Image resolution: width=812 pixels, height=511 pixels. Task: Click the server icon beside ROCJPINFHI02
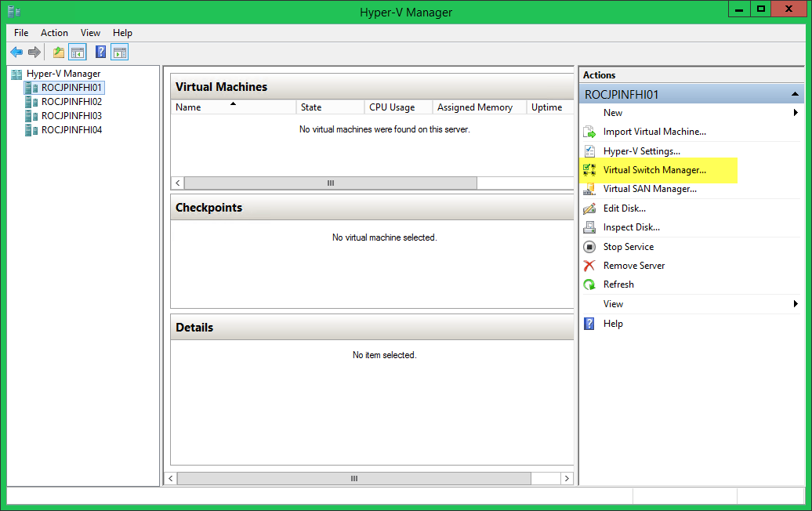click(31, 102)
